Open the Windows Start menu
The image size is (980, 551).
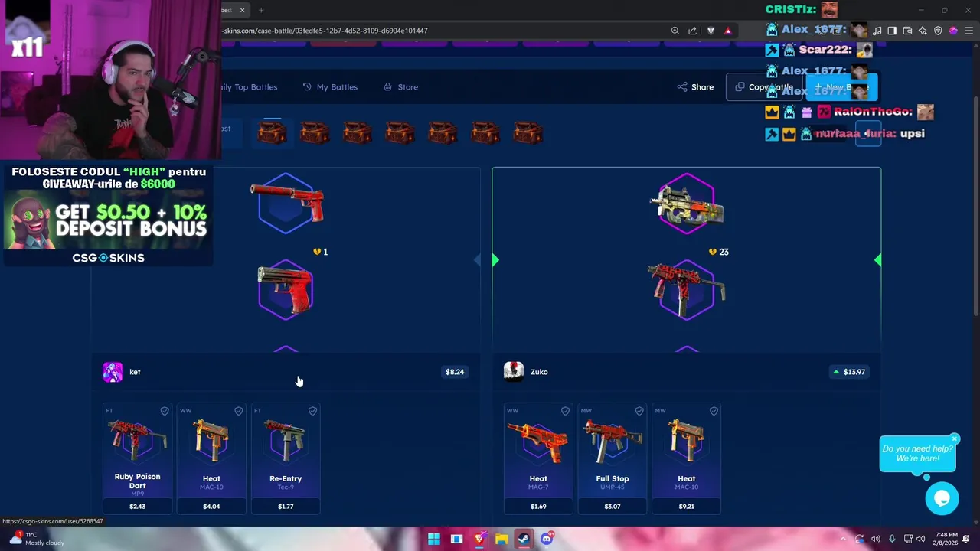434,539
